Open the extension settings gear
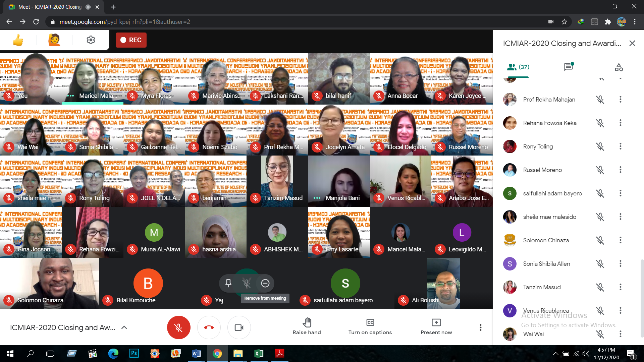The image size is (644, 362). (91, 40)
